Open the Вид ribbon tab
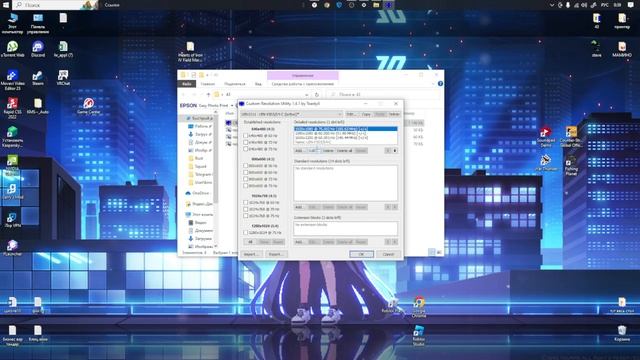The width and height of the screenshot is (640, 360). [x=258, y=84]
